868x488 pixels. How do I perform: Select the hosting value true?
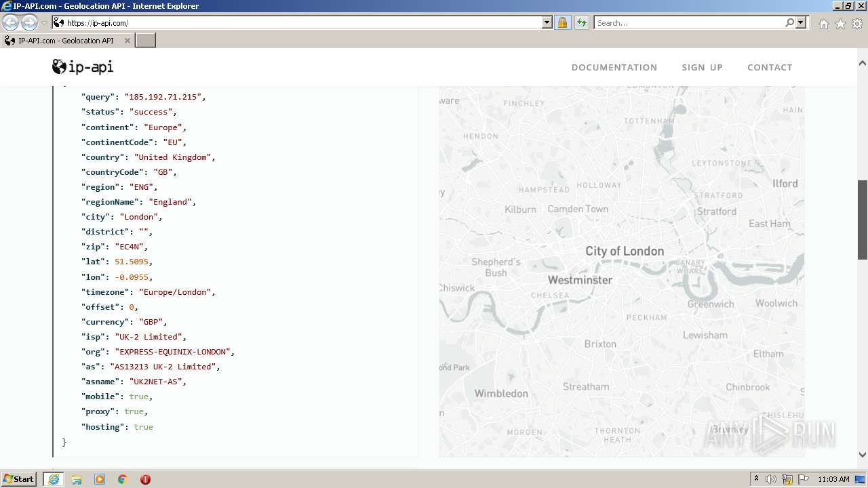[x=143, y=426]
